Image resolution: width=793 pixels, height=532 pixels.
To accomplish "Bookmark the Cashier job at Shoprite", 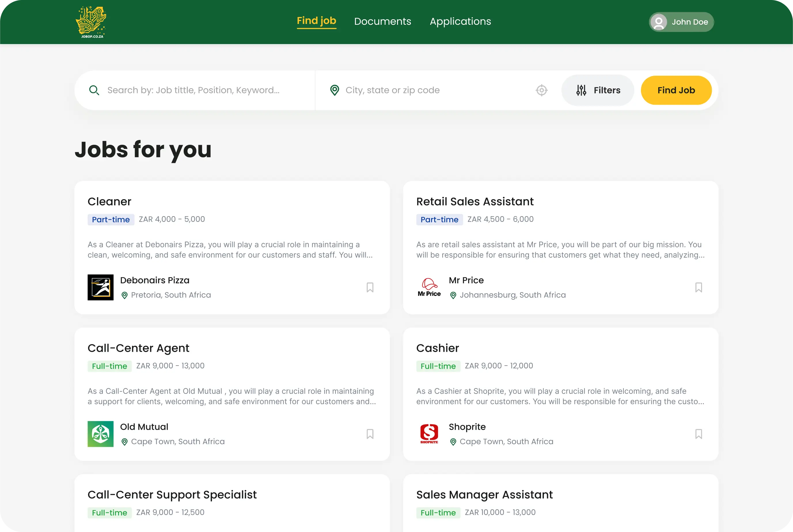I will coord(698,434).
